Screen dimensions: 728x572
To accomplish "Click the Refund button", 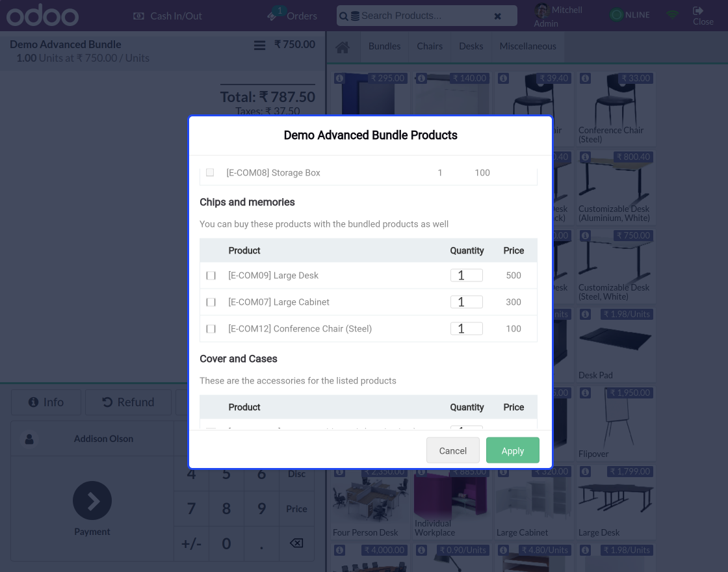I will (128, 402).
